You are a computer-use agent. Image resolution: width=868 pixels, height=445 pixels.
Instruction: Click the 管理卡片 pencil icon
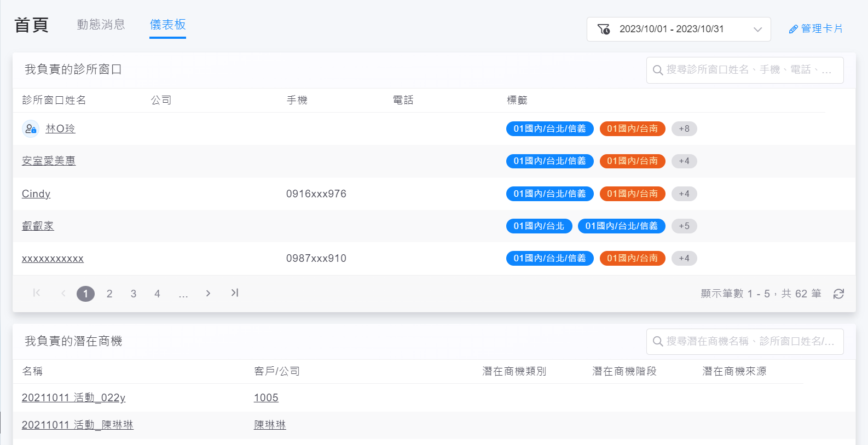[793, 30]
